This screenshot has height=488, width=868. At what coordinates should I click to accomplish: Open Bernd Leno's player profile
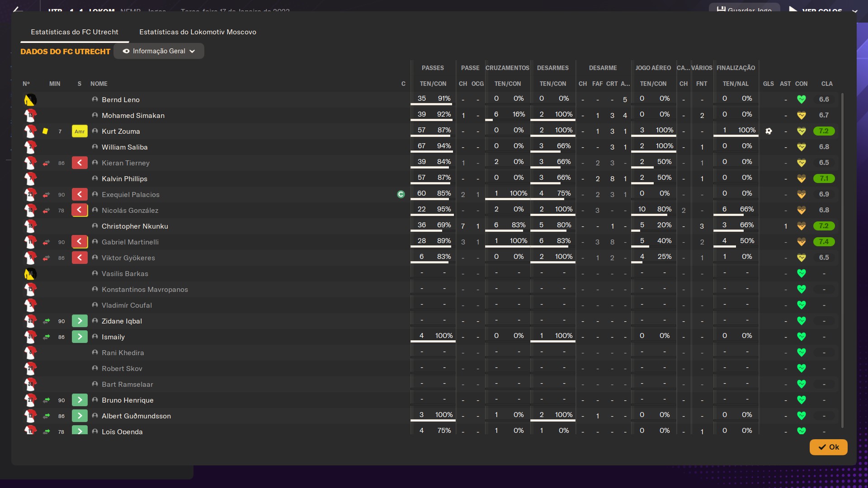(121, 99)
